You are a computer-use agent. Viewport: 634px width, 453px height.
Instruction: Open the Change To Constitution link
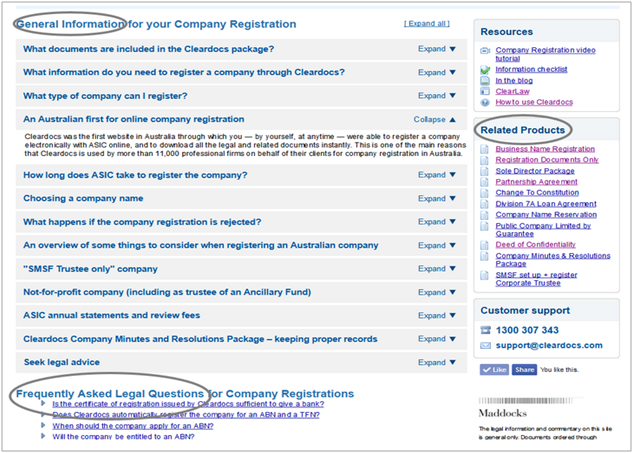537,193
